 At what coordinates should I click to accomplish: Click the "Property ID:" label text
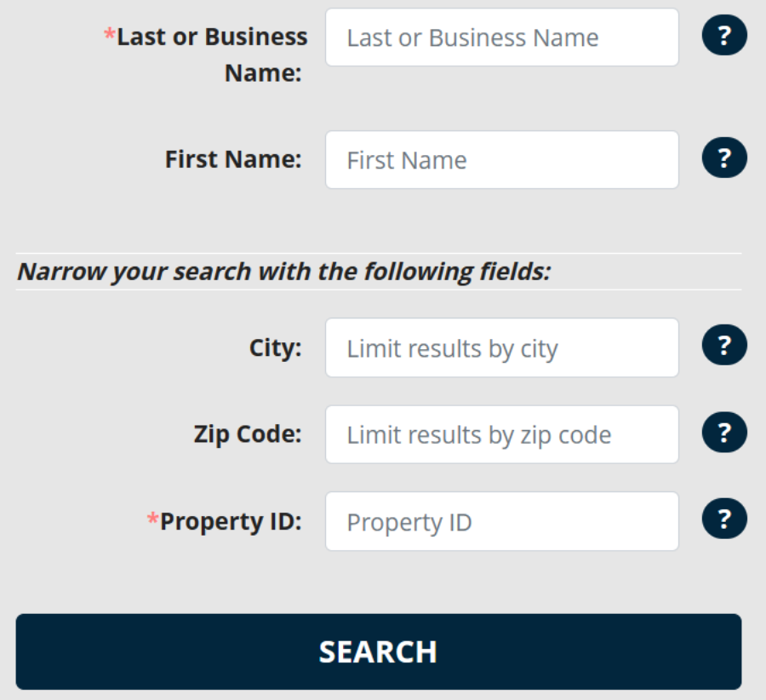(x=231, y=521)
